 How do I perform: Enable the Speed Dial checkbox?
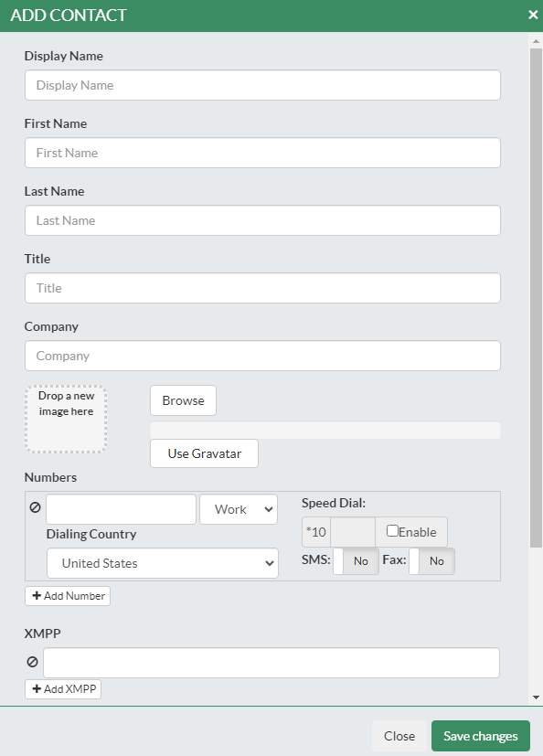(392, 531)
